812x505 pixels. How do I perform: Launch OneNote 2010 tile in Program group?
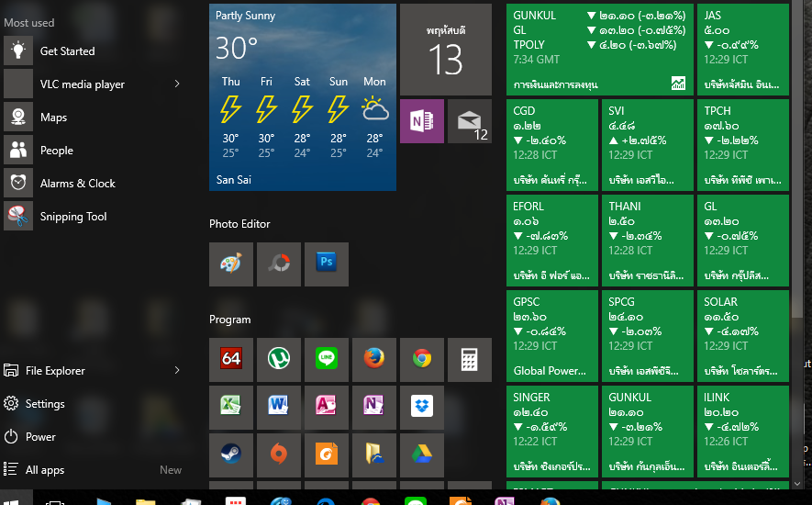374,408
